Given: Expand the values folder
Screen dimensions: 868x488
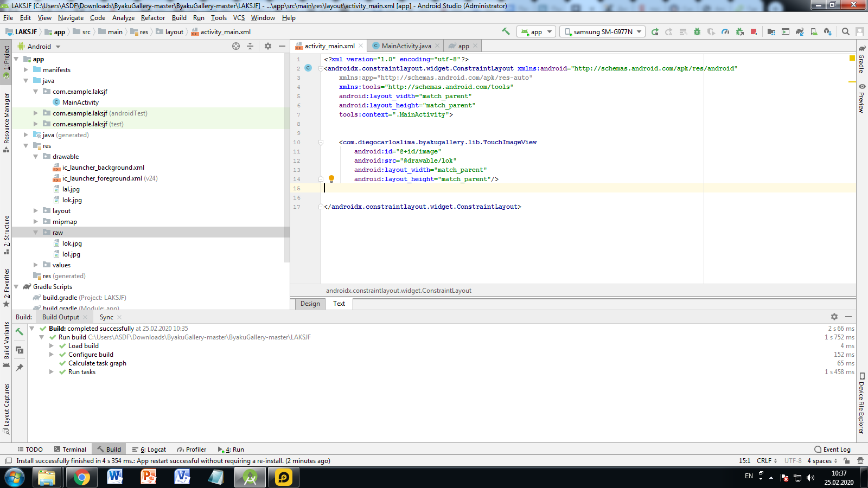Looking at the screenshot, I should [x=36, y=265].
